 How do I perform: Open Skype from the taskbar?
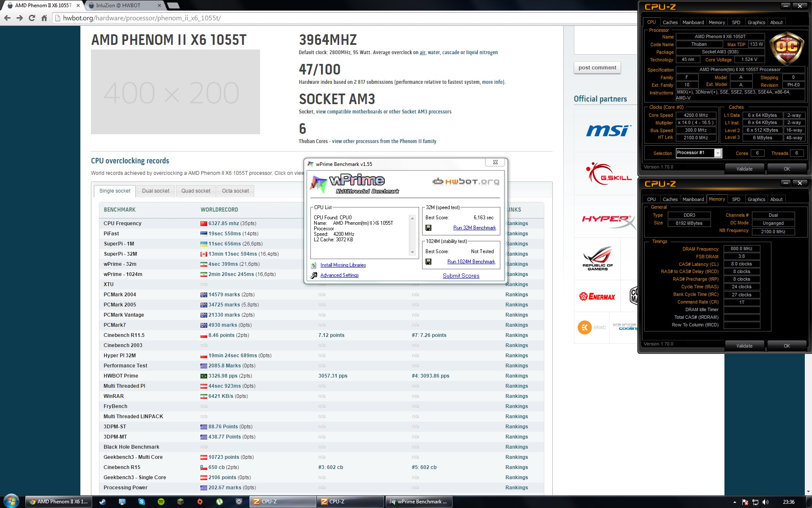[x=141, y=502]
